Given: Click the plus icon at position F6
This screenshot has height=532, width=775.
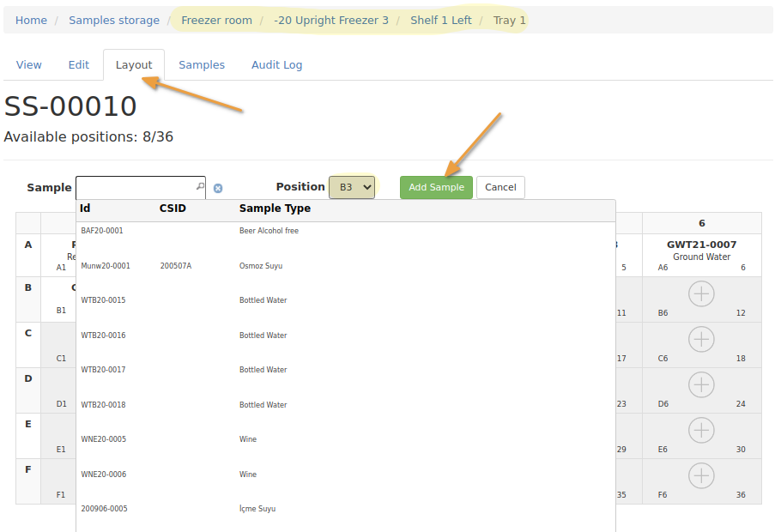Looking at the screenshot, I should [701, 475].
